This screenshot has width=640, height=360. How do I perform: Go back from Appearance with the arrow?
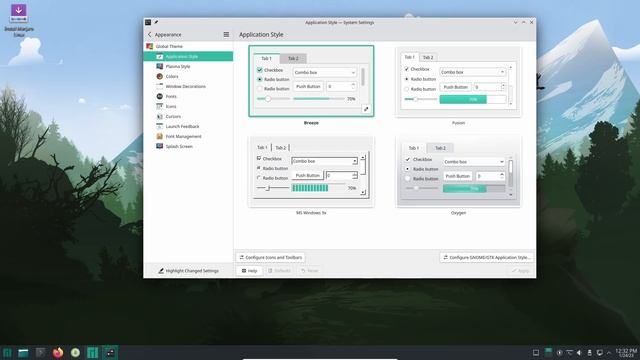[149, 35]
